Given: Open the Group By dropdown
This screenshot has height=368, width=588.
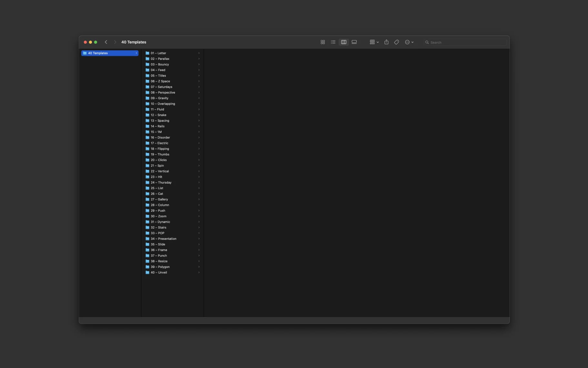Looking at the screenshot, I should 374,42.
